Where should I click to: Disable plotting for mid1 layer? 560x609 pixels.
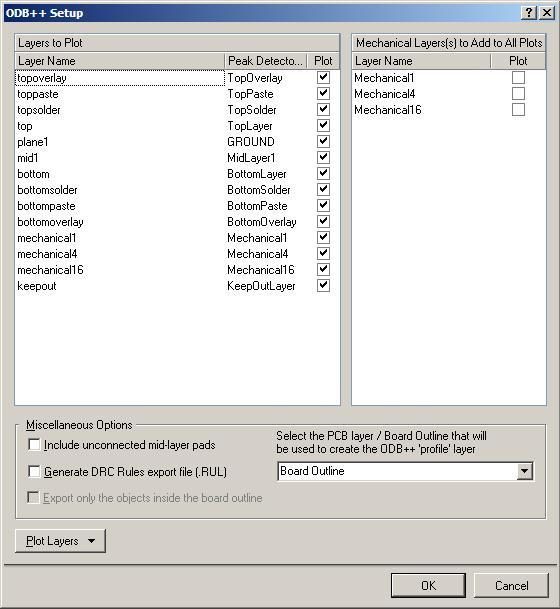coord(323,157)
